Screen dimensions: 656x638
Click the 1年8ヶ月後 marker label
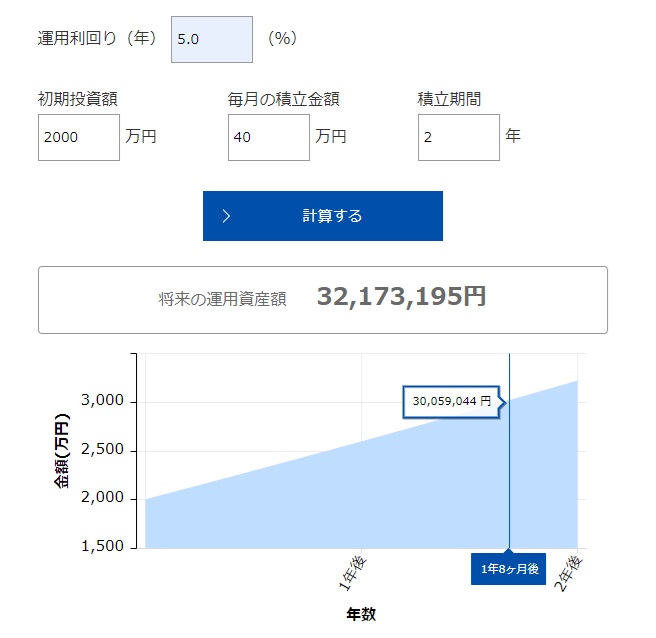point(509,568)
